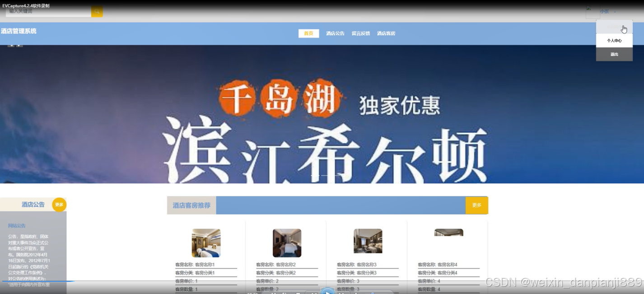Open the 客房名称2 room thumbnail
Screen dimensions: 644x294
click(x=287, y=243)
